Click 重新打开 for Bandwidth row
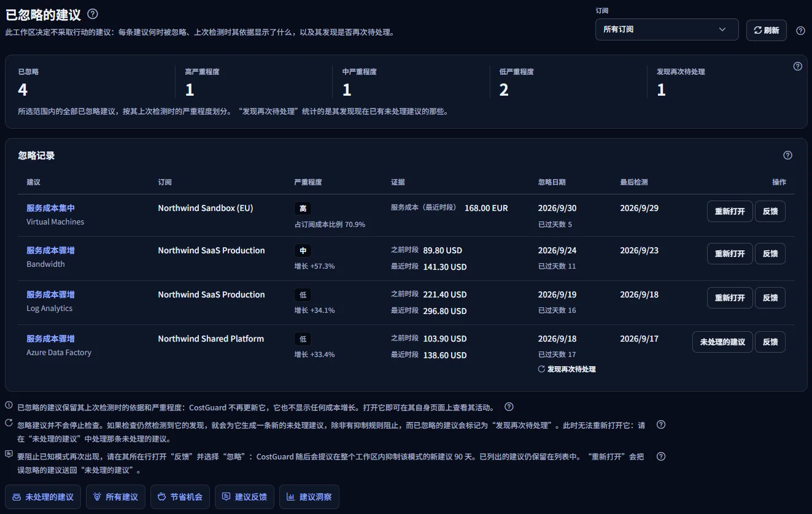 (730, 254)
